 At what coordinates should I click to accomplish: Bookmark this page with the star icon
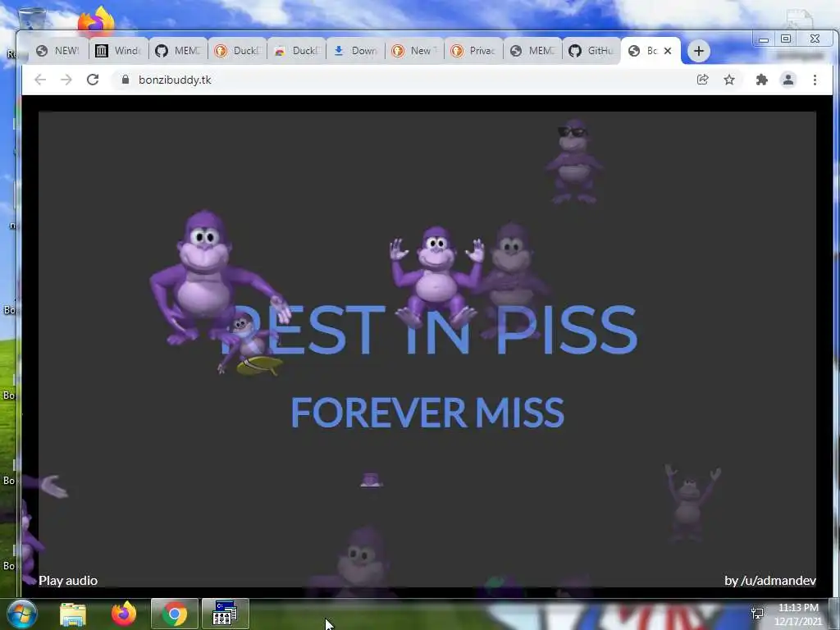[x=729, y=80]
